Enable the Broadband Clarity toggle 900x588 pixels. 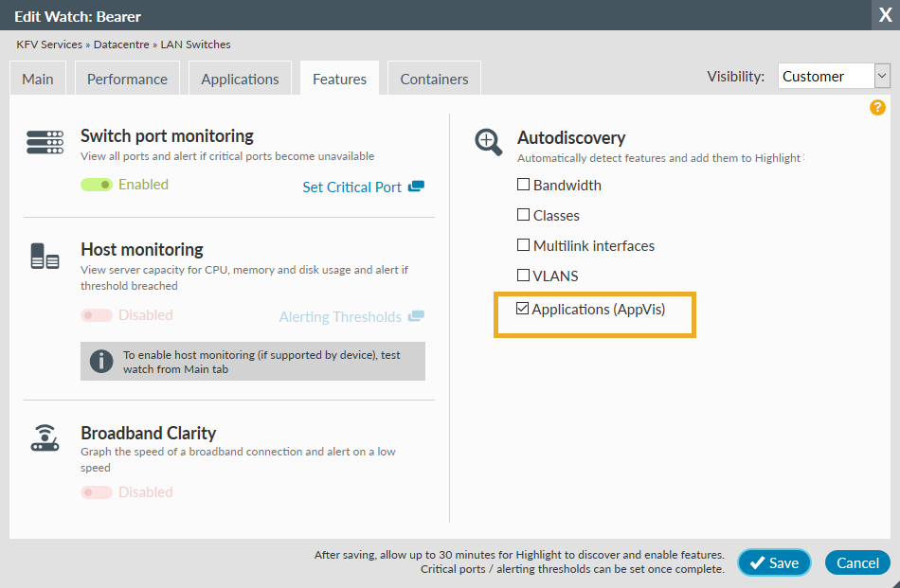pos(96,491)
